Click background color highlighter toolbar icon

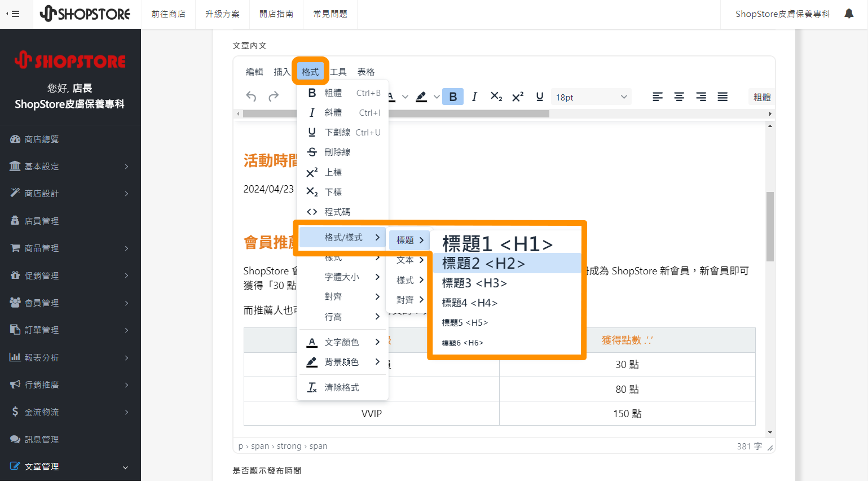[x=421, y=97]
